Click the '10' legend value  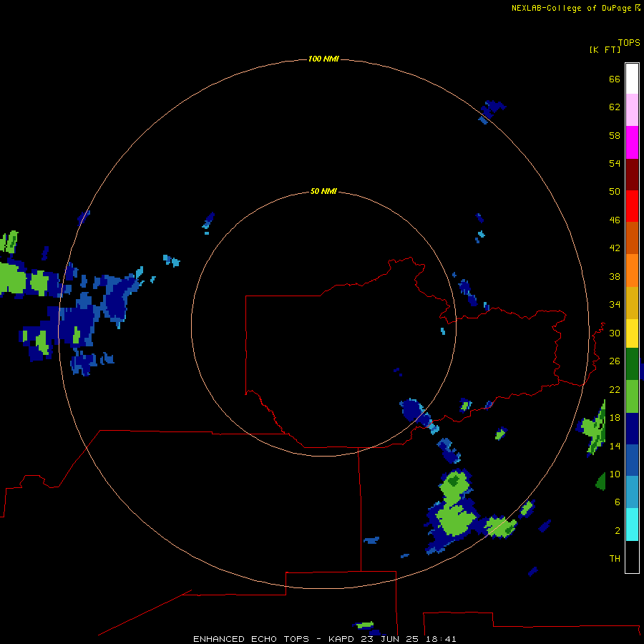(x=615, y=474)
